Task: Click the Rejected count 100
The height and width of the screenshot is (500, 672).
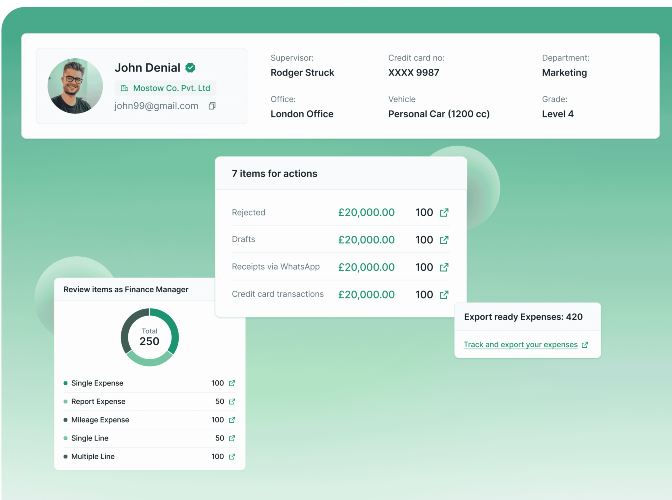Action: pyautogui.click(x=424, y=213)
